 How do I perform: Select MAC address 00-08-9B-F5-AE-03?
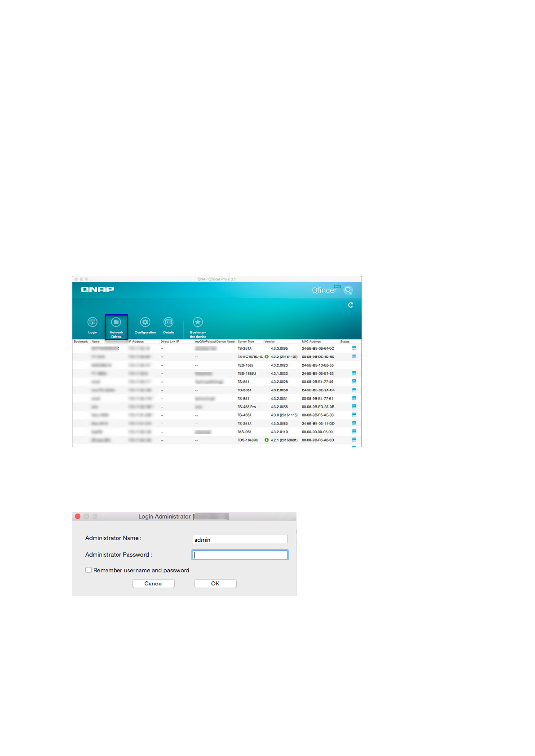[318, 415]
